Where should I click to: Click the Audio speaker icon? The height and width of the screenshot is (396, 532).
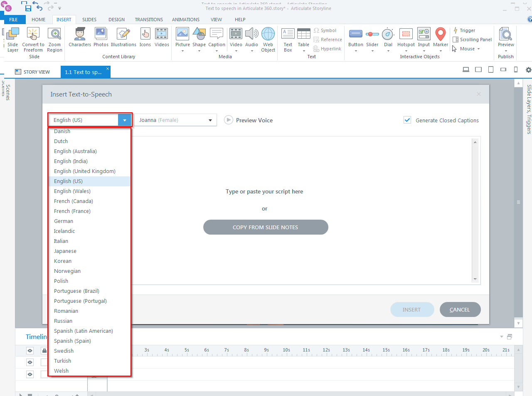click(x=251, y=34)
